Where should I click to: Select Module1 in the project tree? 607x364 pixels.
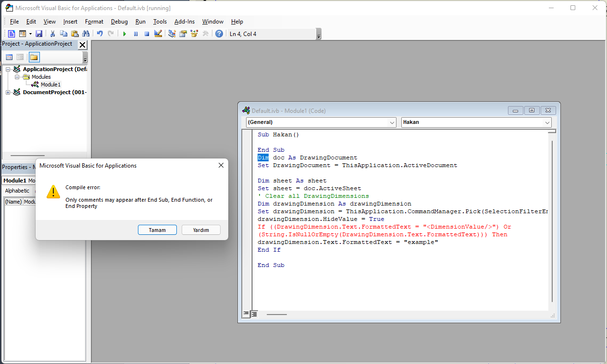click(50, 85)
